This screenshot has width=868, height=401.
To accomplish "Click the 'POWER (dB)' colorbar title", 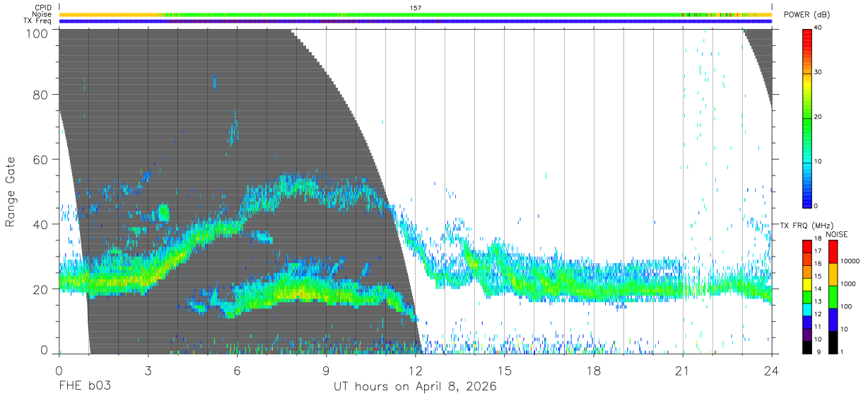I will [x=807, y=15].
